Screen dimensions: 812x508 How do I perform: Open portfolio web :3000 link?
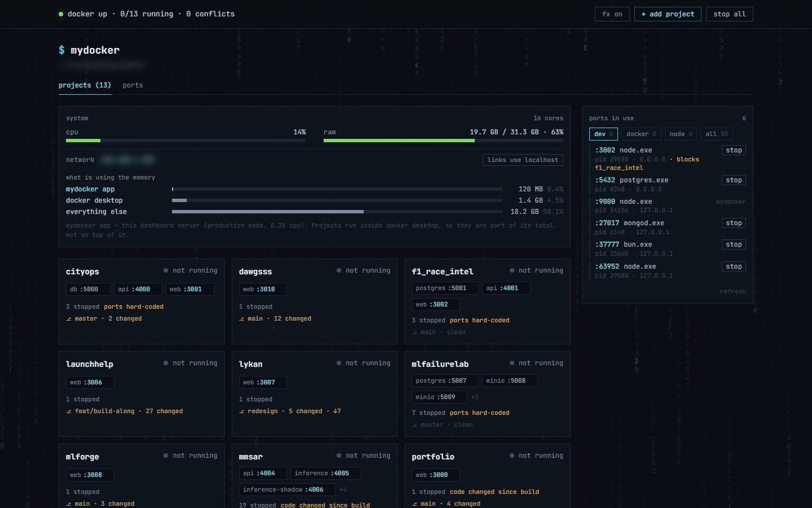click(x=436, y=475)
